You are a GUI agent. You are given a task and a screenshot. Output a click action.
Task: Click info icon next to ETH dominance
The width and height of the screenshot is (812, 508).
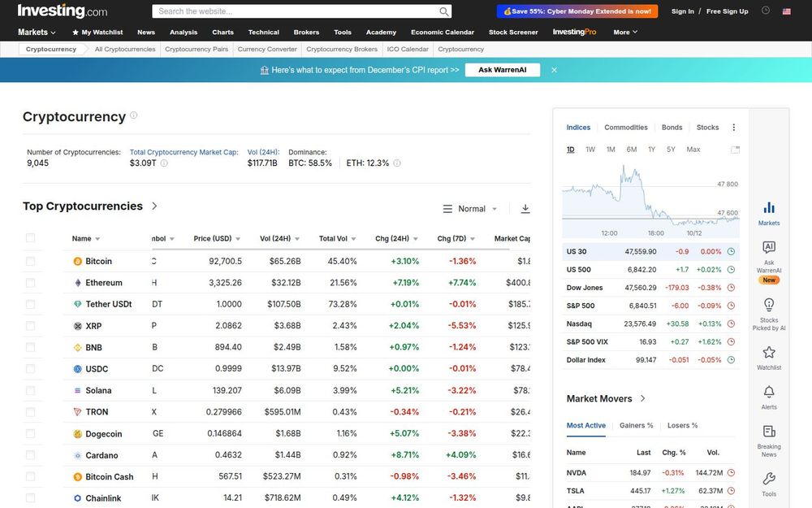click(x=397, y=163)
